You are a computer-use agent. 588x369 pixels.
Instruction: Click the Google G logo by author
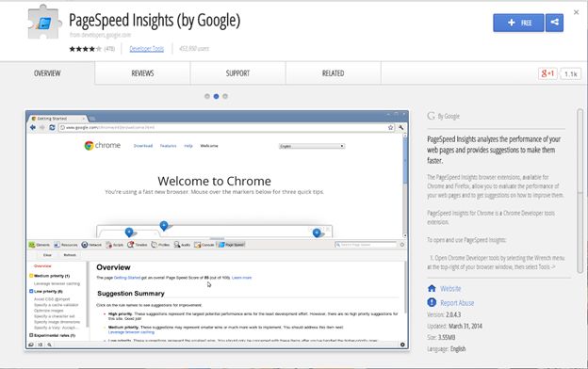[431, 116]
